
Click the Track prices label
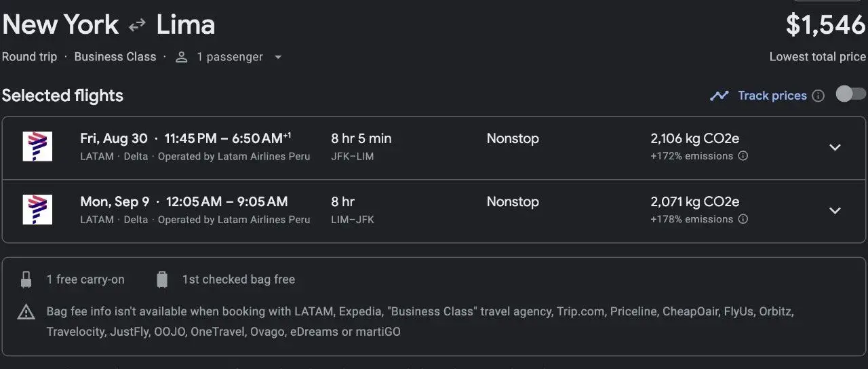tap(772, 96)
